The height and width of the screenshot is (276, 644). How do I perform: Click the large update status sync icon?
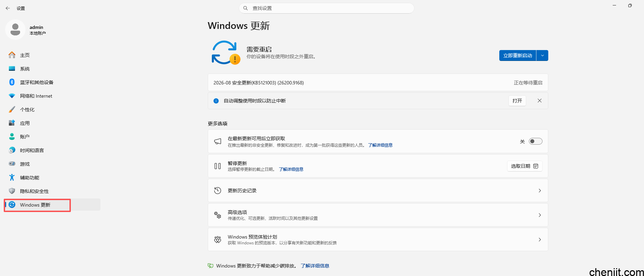[225, 52]
